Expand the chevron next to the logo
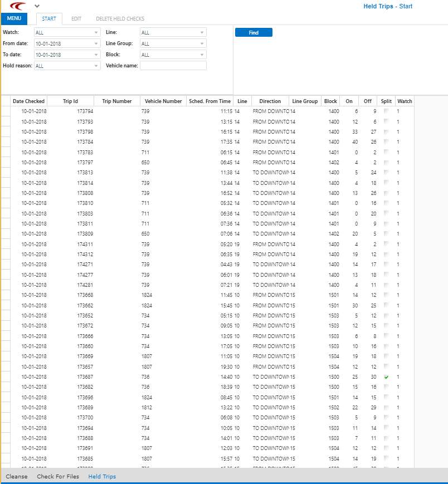 click(36, 7)
